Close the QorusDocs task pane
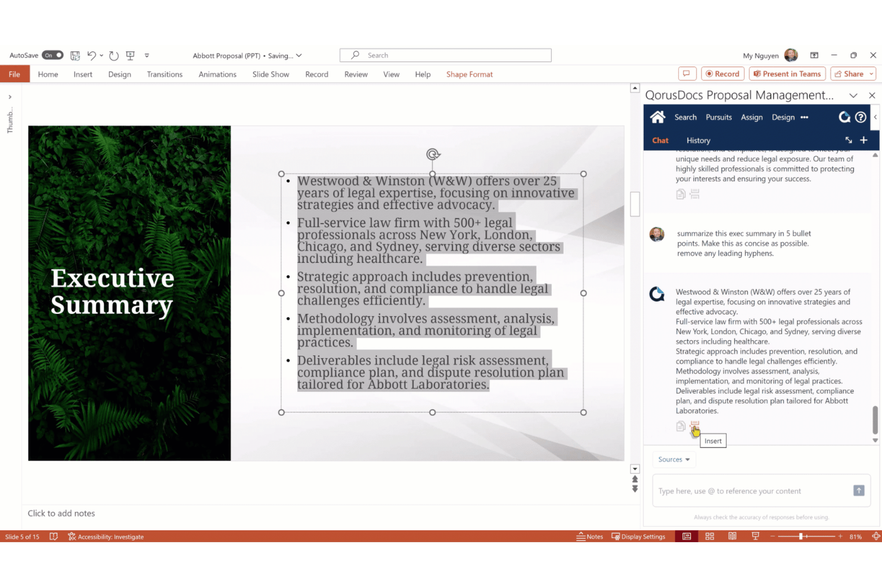The height and width of the screenshot is (588, 882). pos(872,95)
